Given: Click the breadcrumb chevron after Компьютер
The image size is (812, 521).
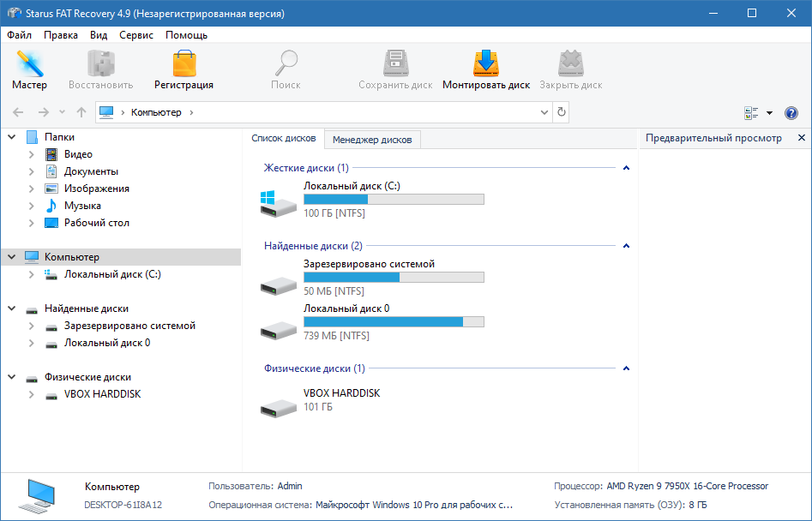Looking at the screenshot, I should [x=191, y=112].
